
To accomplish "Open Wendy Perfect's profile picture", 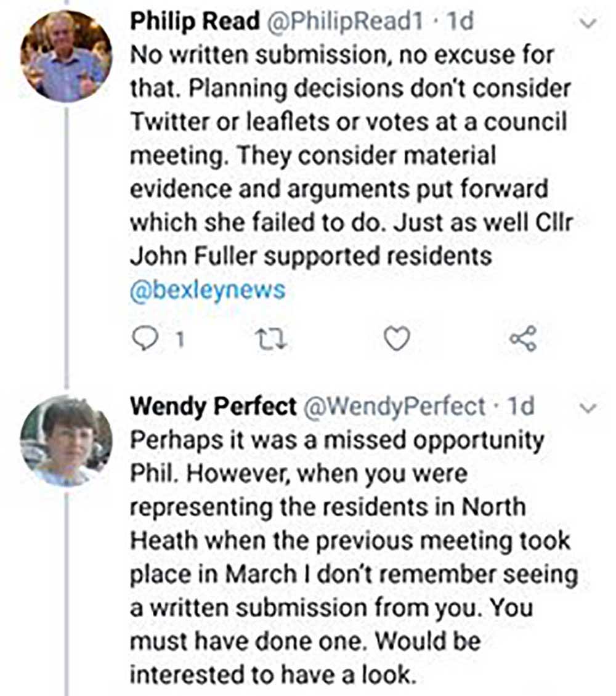I will [66, 441].
